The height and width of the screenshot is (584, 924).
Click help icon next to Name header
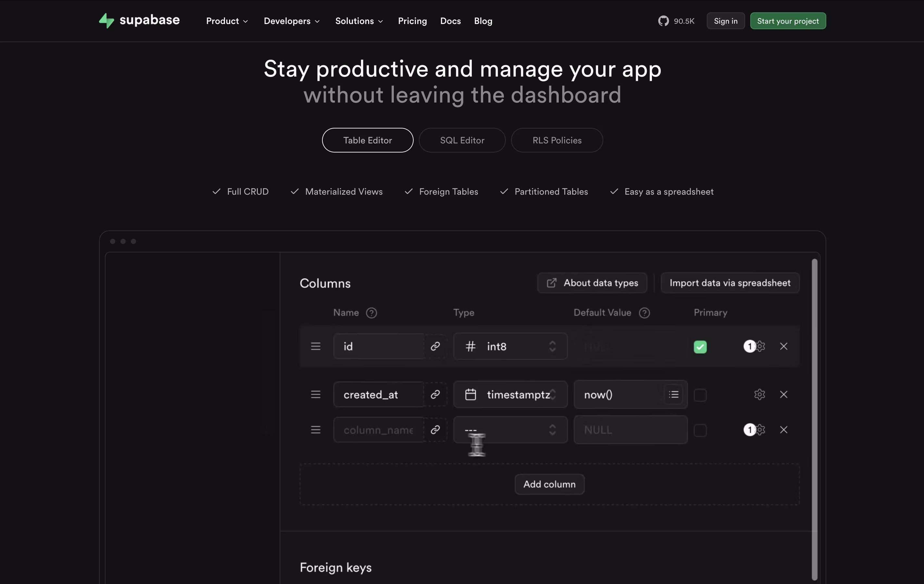pos(371,313)
